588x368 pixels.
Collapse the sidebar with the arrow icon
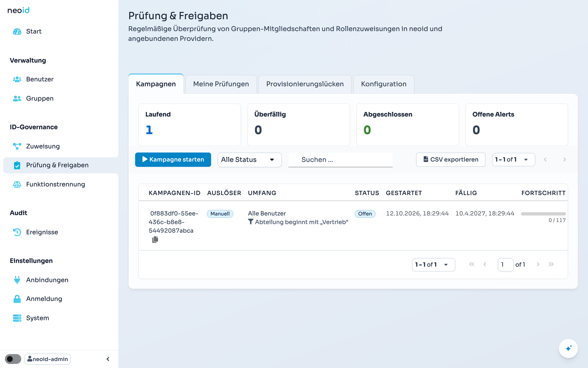coord(108,359)
